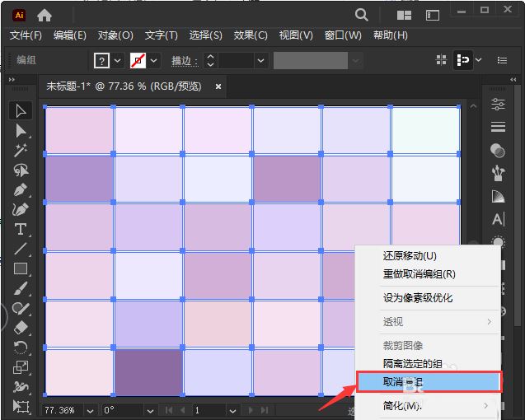
Task: Select the Scale tool
Action: pos(21,367)
